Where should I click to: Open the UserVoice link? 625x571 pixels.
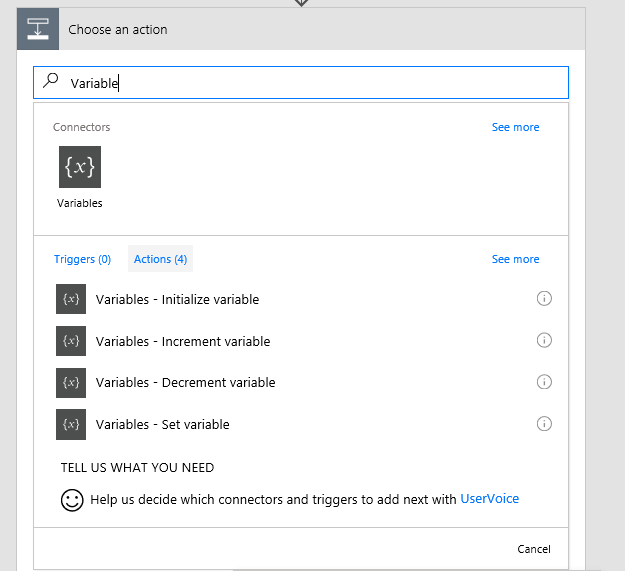[489, 499]
